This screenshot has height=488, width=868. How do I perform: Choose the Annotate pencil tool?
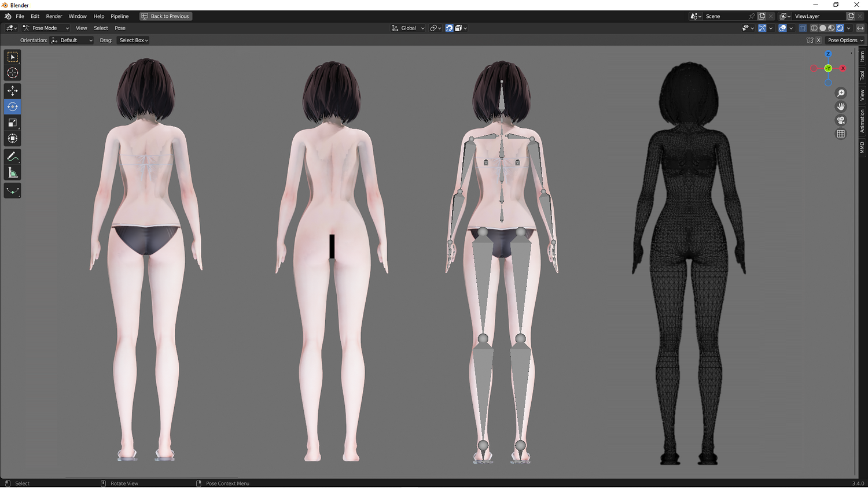pos(13,157)
